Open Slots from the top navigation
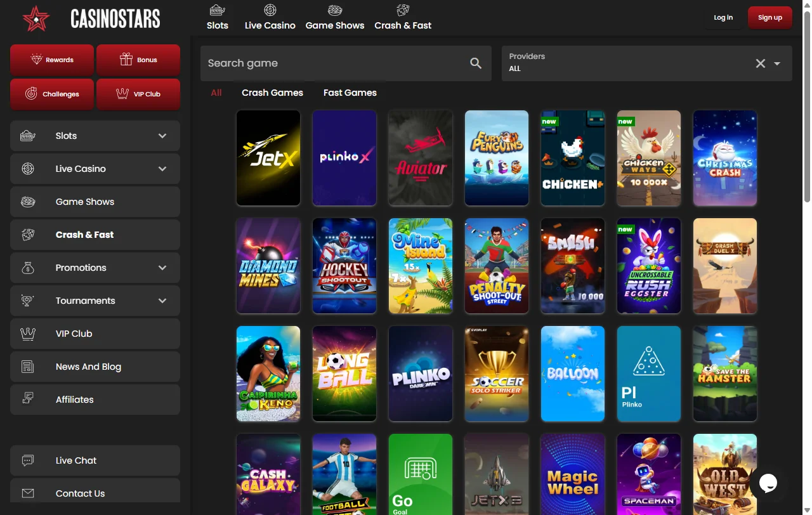Screen dimensions: 812x515 click(x=218, y=17)
